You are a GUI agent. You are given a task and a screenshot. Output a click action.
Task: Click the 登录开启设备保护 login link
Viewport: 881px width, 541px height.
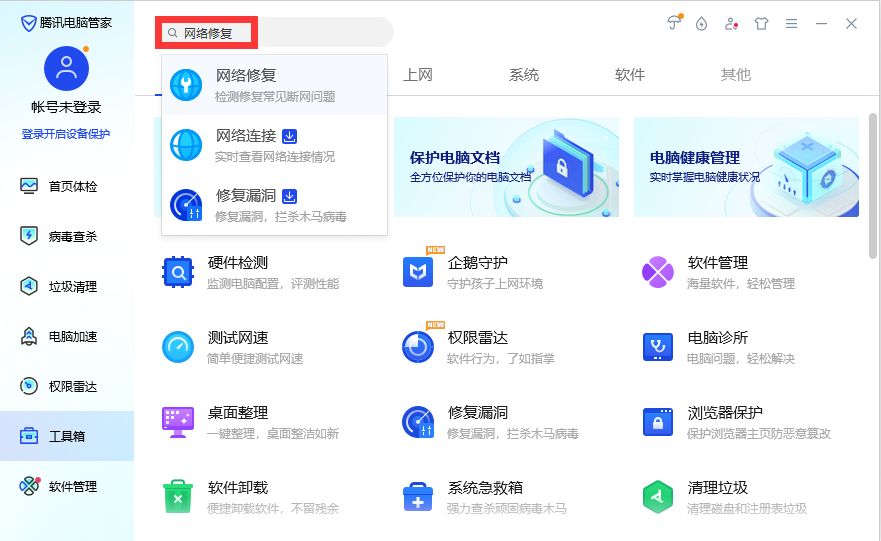(x=66, y=134)
